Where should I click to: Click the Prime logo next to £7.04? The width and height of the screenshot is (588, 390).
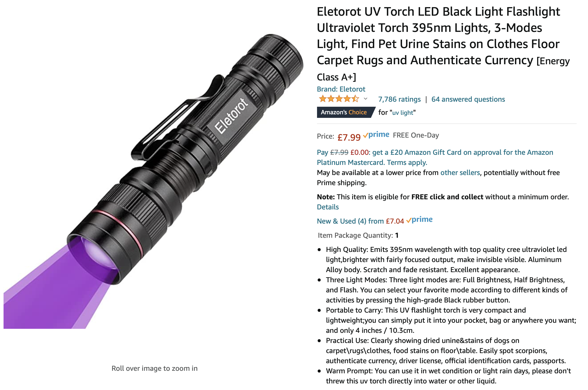point(419,220)
